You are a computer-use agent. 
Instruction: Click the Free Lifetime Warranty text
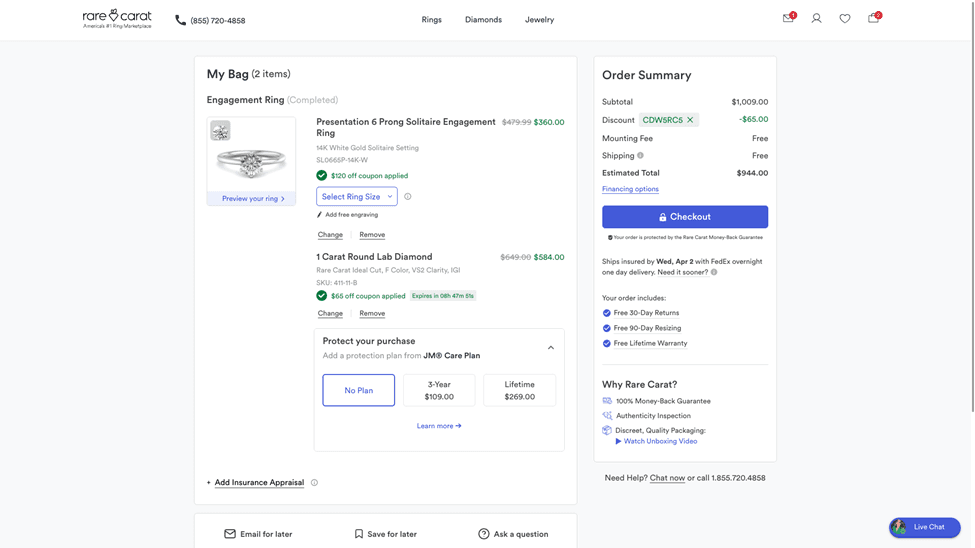click(650, 343)
